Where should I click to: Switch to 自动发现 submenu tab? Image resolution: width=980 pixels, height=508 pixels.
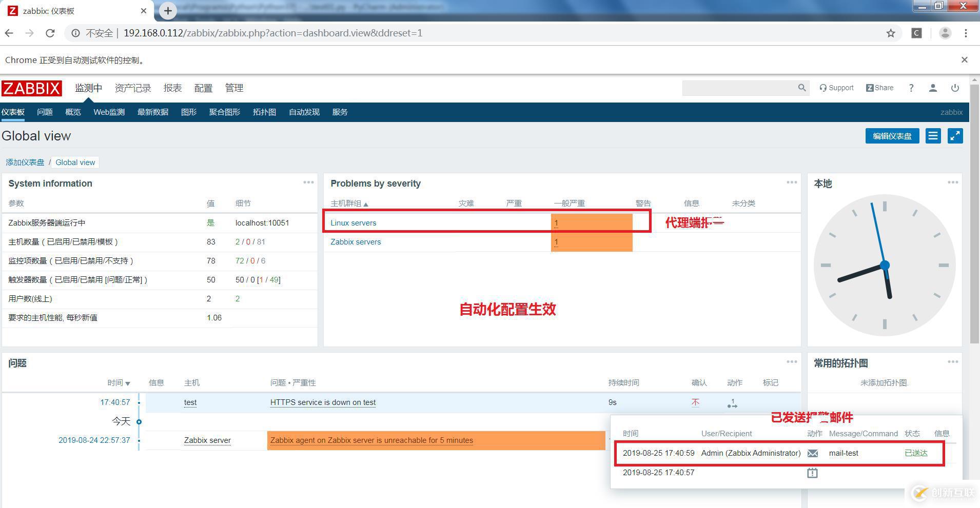304,112
